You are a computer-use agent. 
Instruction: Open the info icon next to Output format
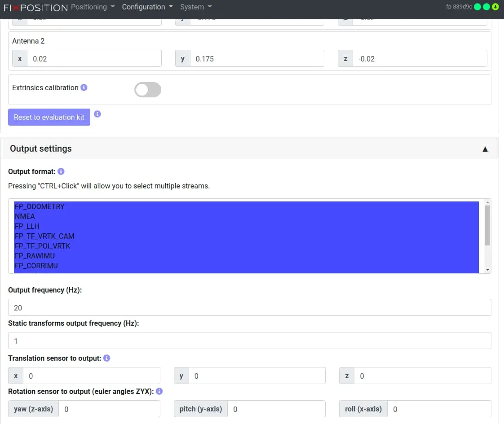point(61,171)
